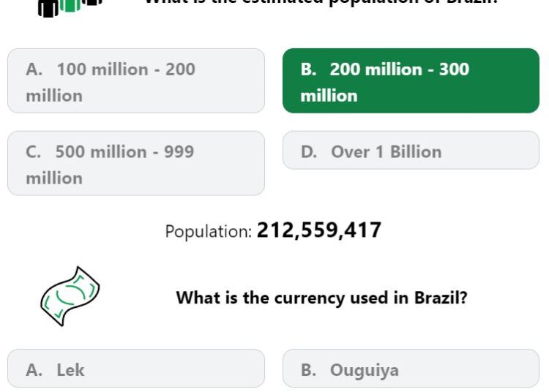
Task: Click the word "million" on green option's second line
Action: tap(329, 96)
